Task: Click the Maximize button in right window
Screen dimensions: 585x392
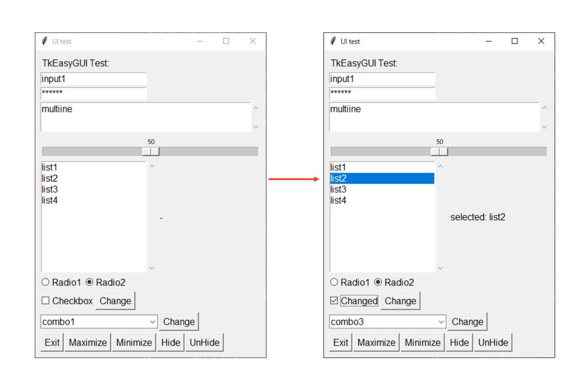Action: [376, 342]
